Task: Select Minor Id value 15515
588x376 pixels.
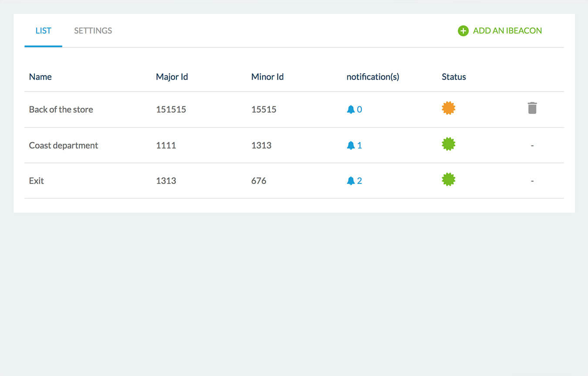Action: 264,109
